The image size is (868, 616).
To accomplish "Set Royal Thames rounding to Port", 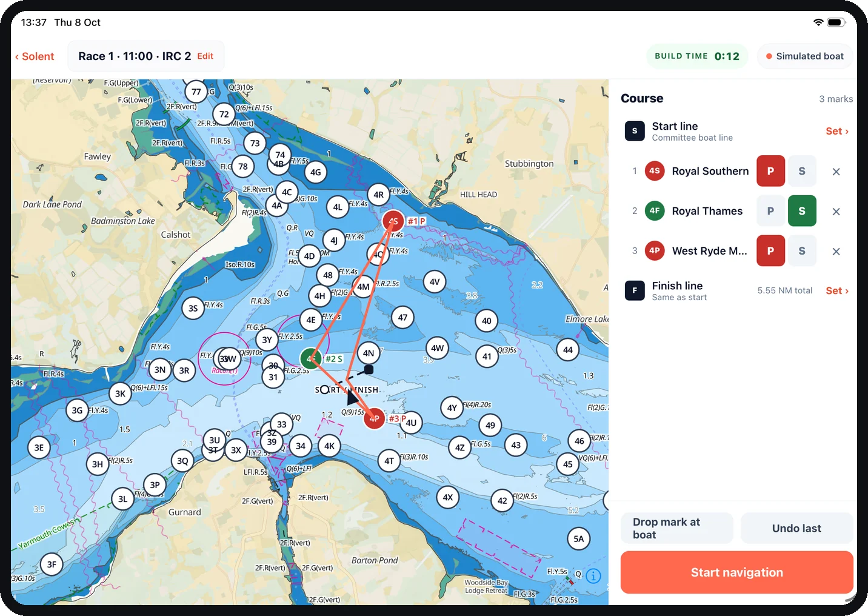I will tap(770, 211).
